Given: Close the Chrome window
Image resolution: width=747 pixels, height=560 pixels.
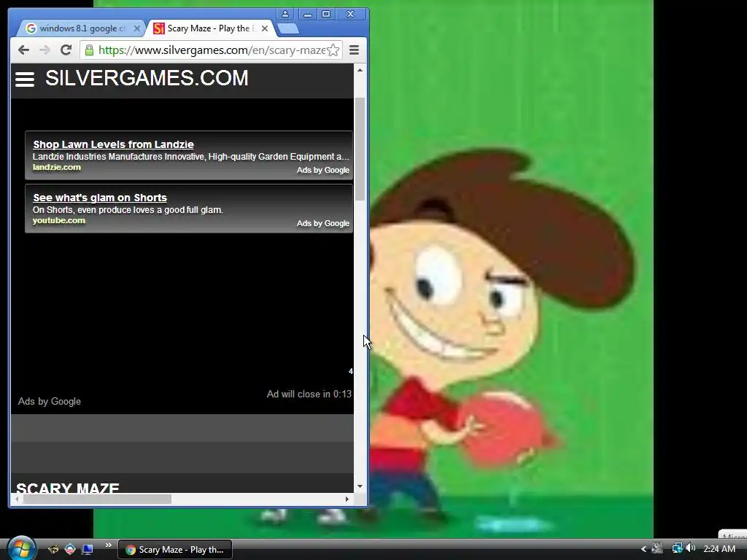Looking at the screenshot, I should [351, 15].
